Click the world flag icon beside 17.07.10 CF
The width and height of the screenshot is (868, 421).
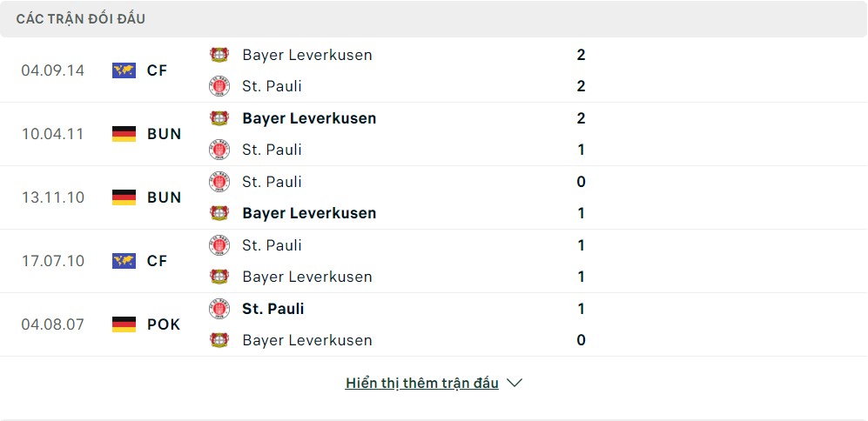pyautogui.click(x=124, y=261)
